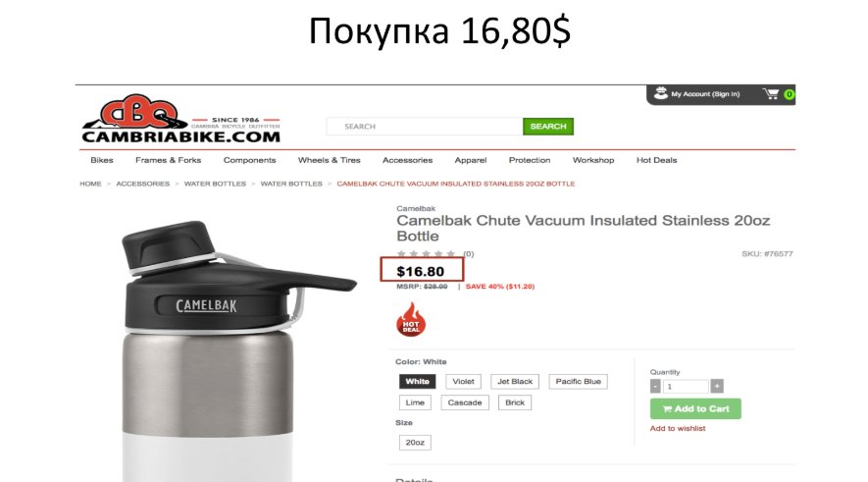Image resolution: width=868 pixels, height=482 pixels.
Task: Open the Accessories menu
Action: pos(407,160)
